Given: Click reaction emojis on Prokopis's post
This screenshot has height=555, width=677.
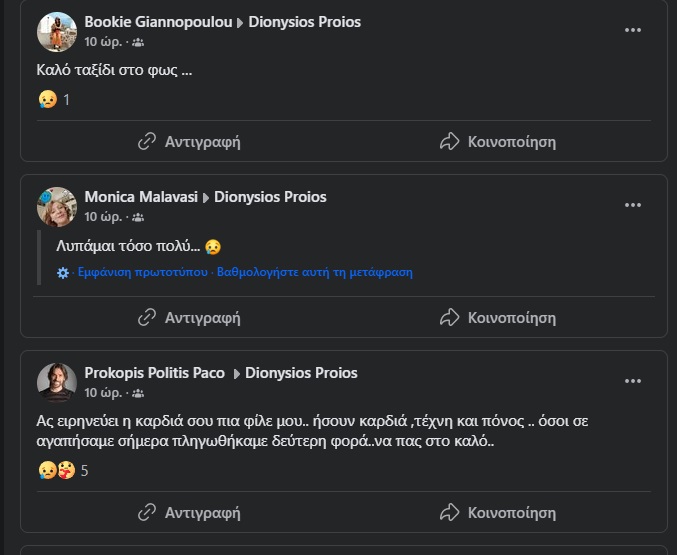Looking at the screenshot, I should (56, 469).
